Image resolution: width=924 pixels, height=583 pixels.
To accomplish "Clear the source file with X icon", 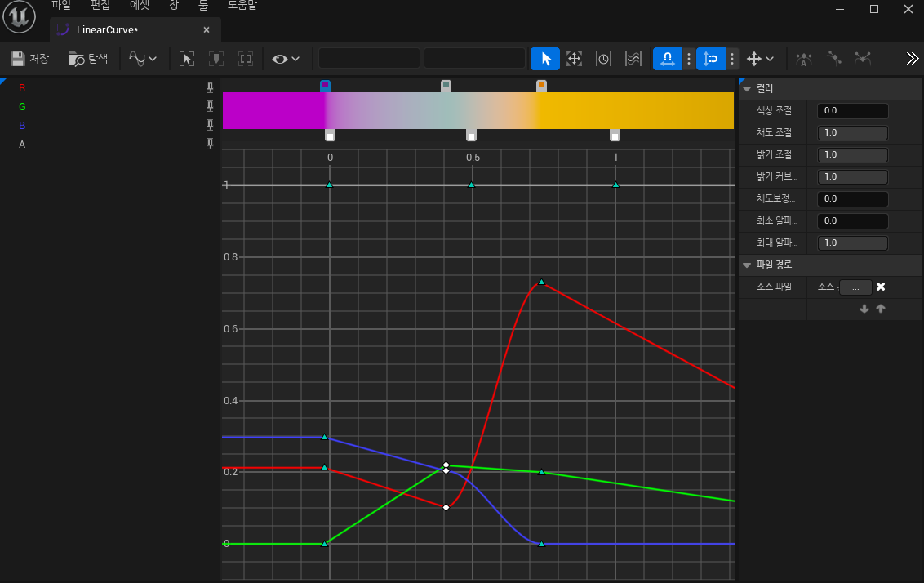I will coord(881,287).
